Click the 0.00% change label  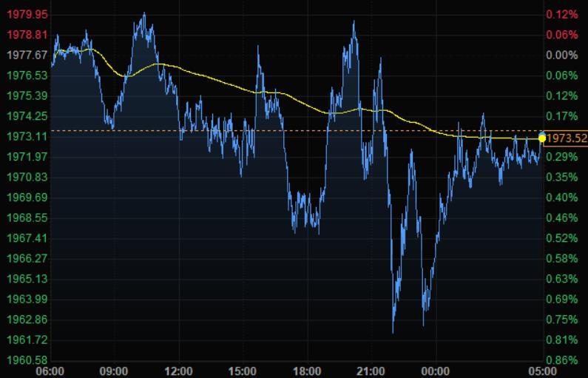[x=561, y=55]
